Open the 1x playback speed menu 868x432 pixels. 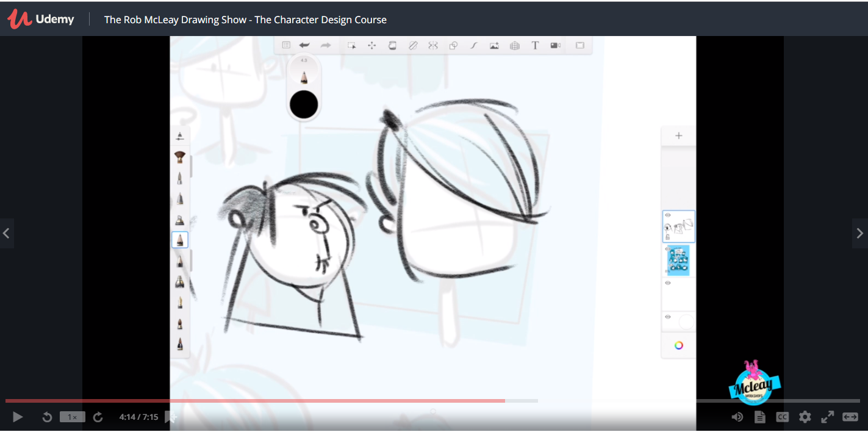click(72, 417)
